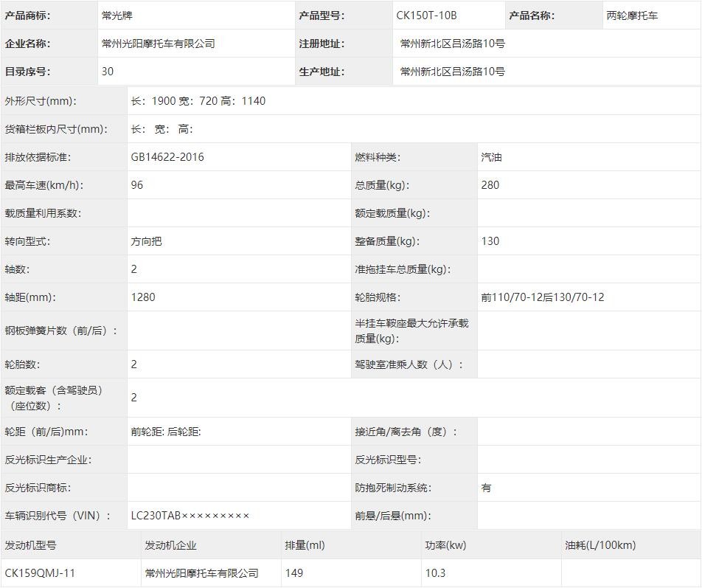This screenshot has height=588, width=702.
Task: Click the displacement value 149
Action: [293, 573]
